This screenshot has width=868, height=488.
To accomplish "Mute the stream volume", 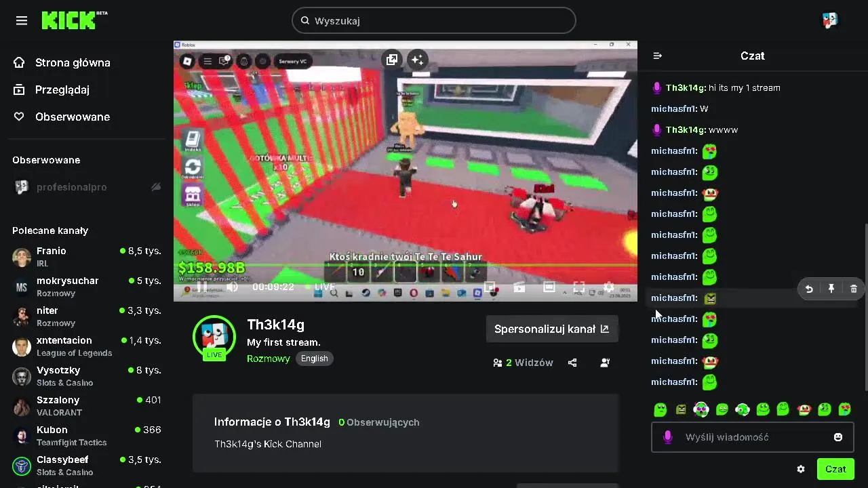I will point(232,287).
